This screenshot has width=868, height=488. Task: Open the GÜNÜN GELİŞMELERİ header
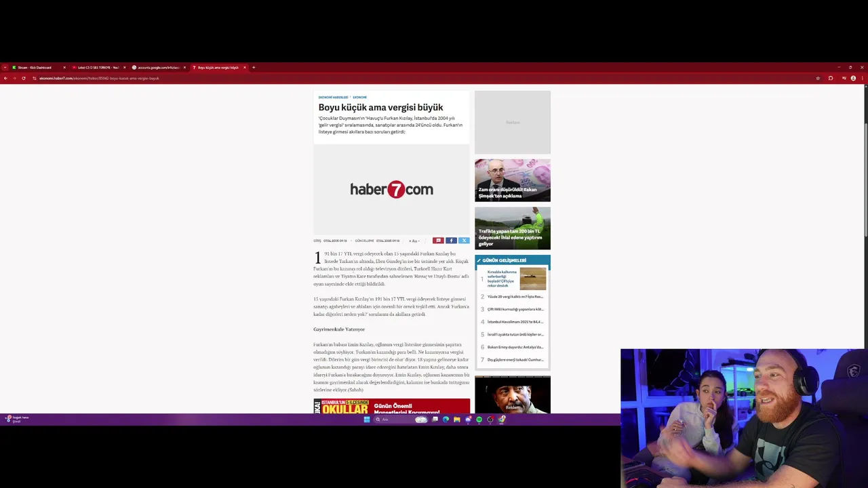coord(513,260)
